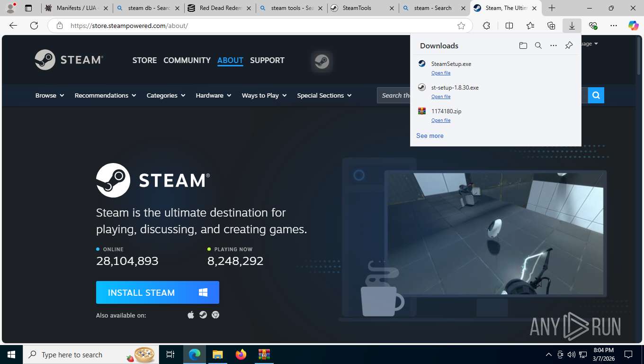
Task: Open Browser essentials heart icon
Action: (x=593, y=26)
